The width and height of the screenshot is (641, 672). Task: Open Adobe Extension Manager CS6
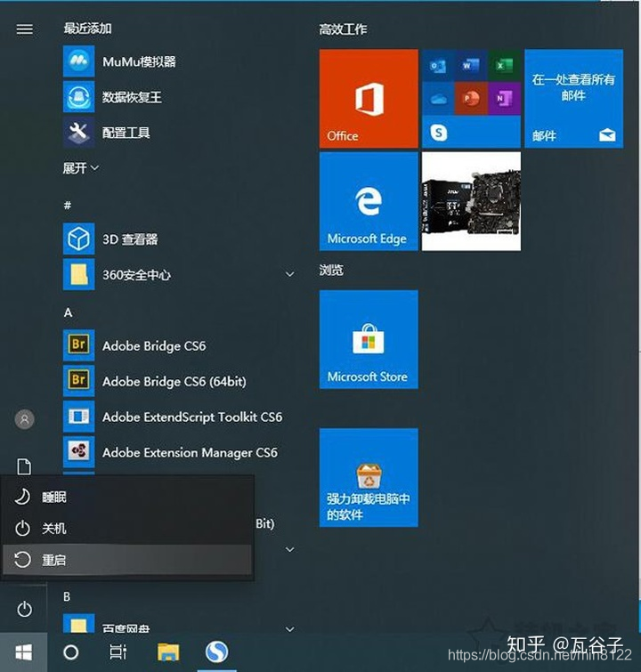coord(180,452)
